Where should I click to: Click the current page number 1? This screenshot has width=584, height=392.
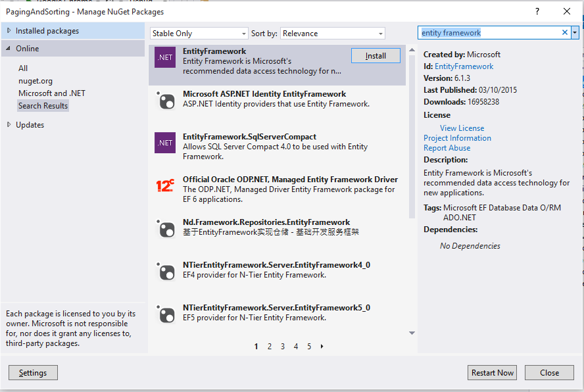pyautogui.click(x=256, y=347)
